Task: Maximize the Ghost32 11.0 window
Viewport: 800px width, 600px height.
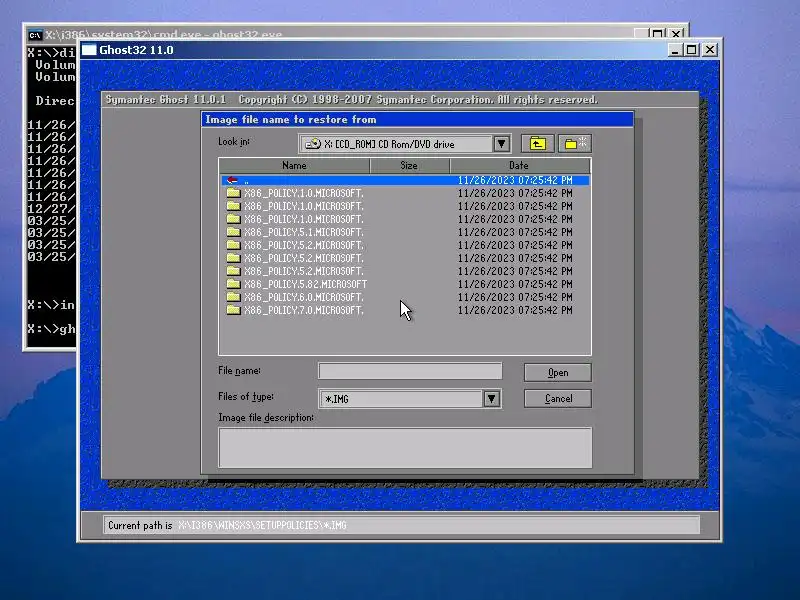Action: (x=692, y=50)
